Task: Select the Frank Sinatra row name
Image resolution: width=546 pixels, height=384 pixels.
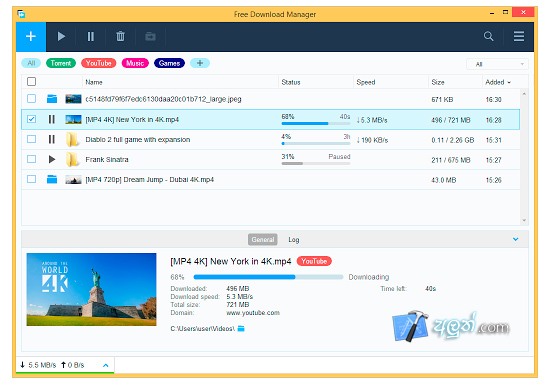Action: point(107,159)
